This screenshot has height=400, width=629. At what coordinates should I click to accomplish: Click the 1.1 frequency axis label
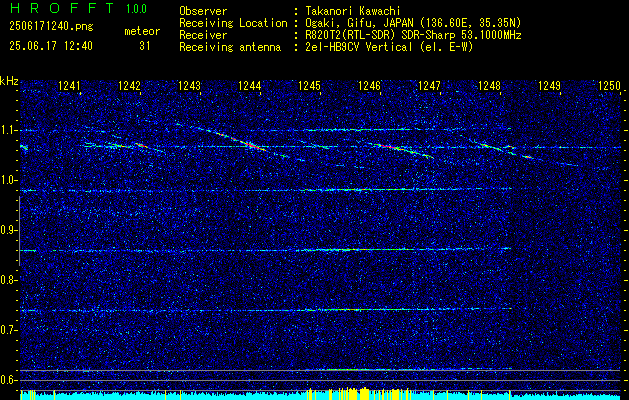coord(8,130)
